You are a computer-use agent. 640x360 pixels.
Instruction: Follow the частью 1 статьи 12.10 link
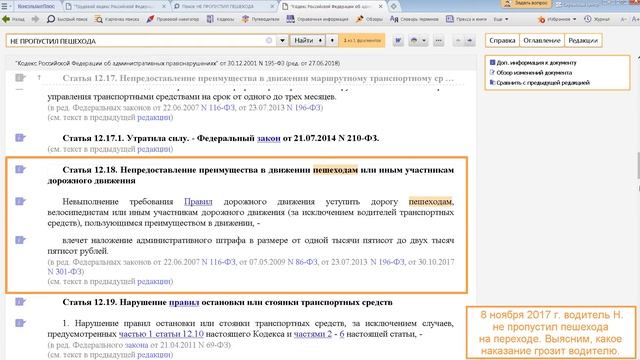[x=161, y=334]
